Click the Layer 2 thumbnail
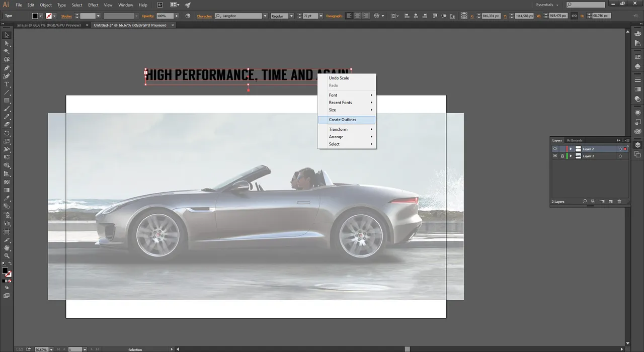Viewport: 644px width, 352px height. coord(578,149)
